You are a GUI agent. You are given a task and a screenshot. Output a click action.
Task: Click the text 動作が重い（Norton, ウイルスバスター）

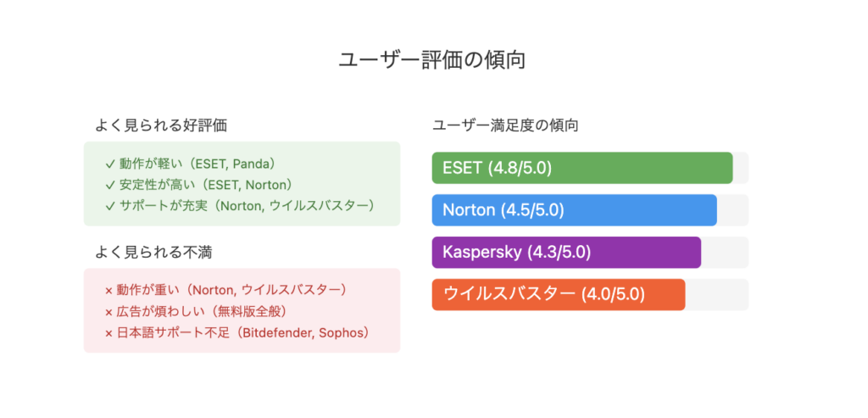tap(234, 290)
